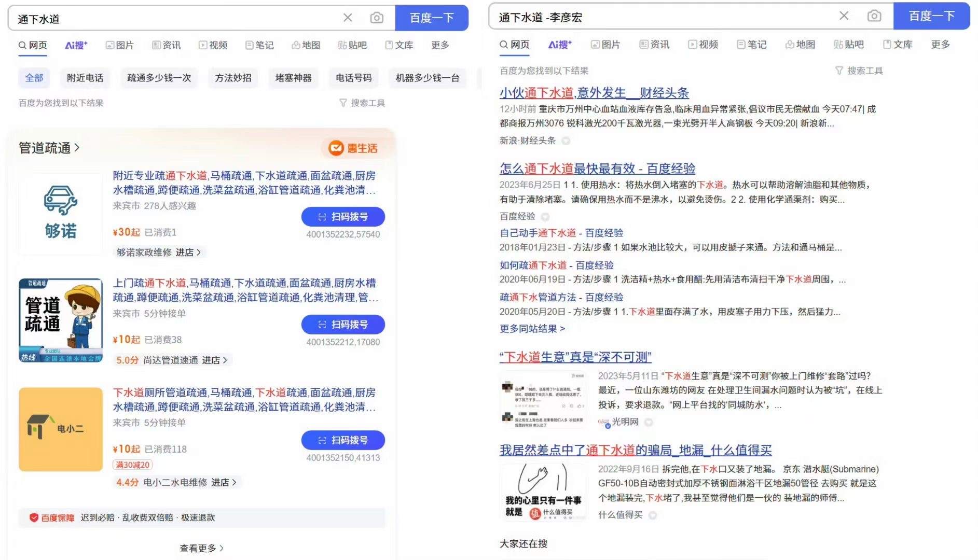
Task: Open the right 贴吧 tab
Action: [x=849, y=45]
